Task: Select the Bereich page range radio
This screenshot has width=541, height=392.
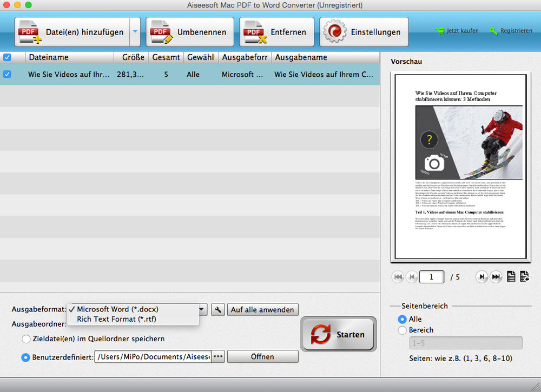Action: (x=402, y=330)
